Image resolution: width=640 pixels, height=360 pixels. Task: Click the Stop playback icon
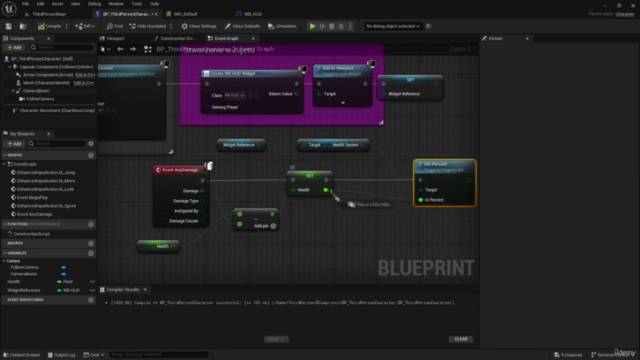point(331,26)
